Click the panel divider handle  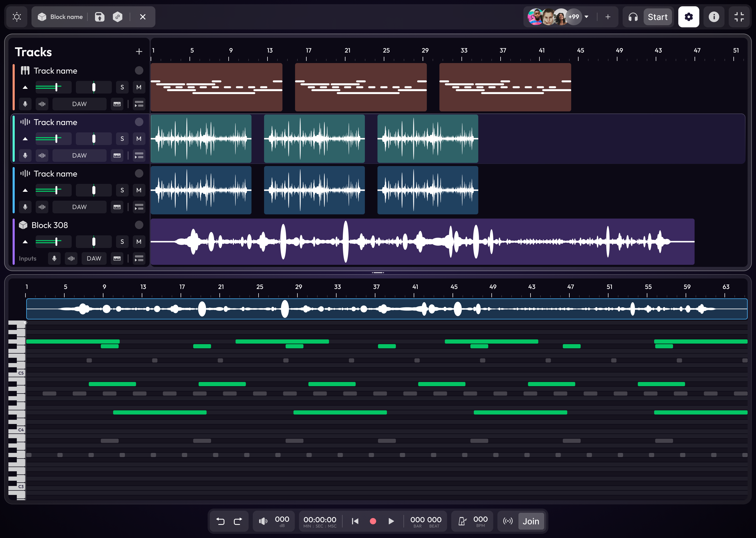click(378, 273)
